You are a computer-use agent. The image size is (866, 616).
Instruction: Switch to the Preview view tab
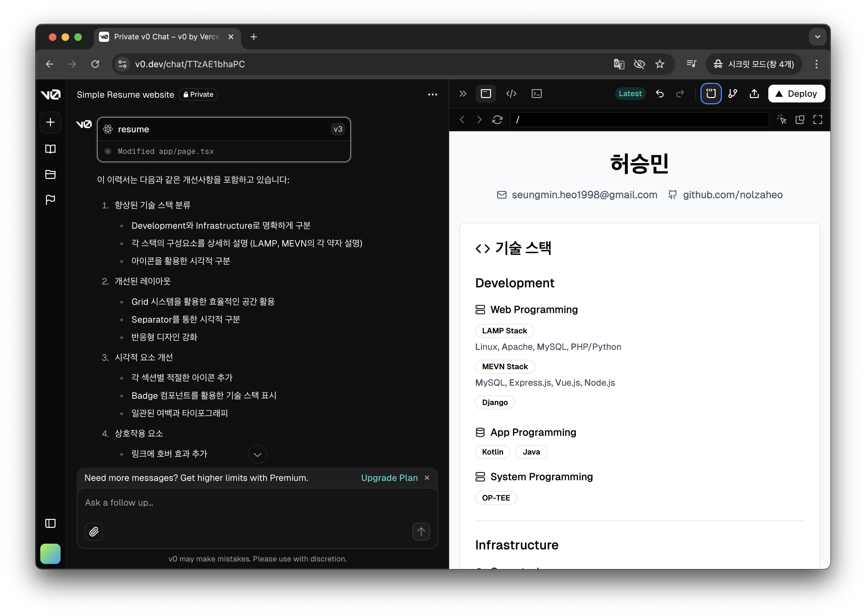click(x=486, y=94)
